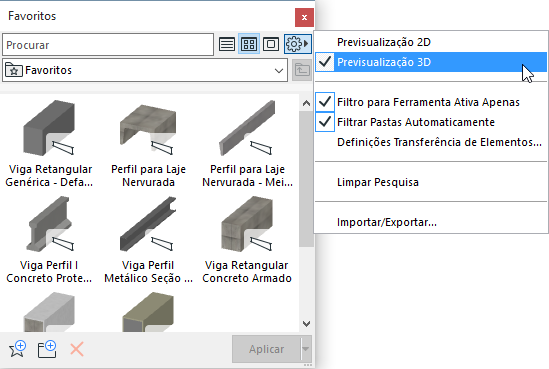The width and height of the screenshot is (549, 369).
Task: Click the folder up navigation icon
Action: [x=302, y=70]
